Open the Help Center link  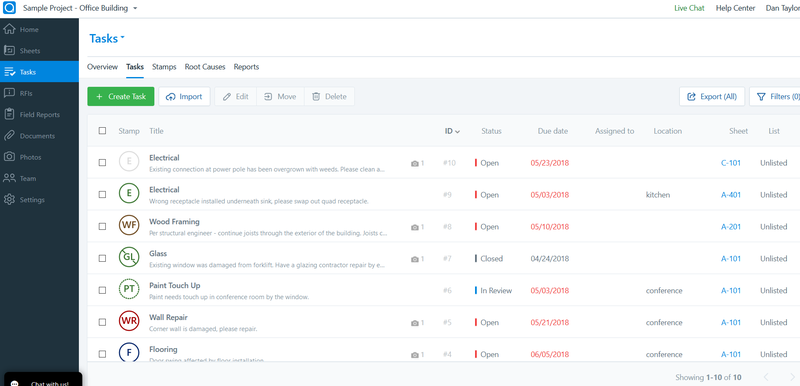[x=735, y=8]
